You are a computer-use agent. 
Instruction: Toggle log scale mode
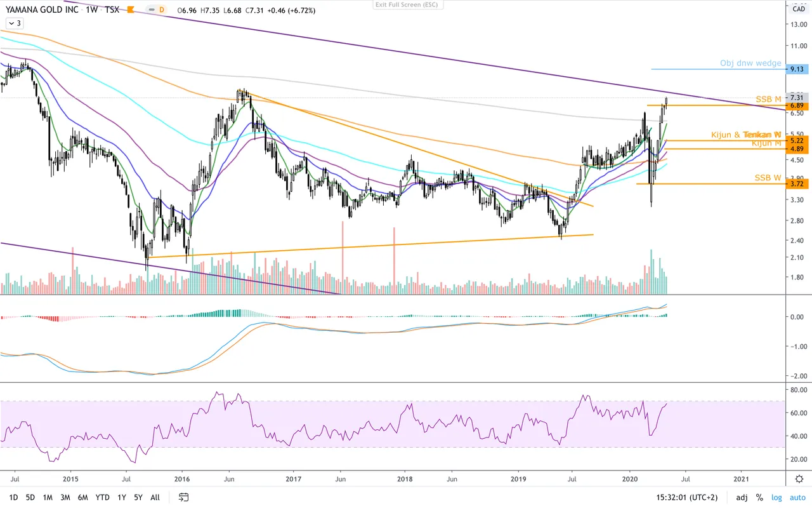pyautogui.click(x=776, y=497)
